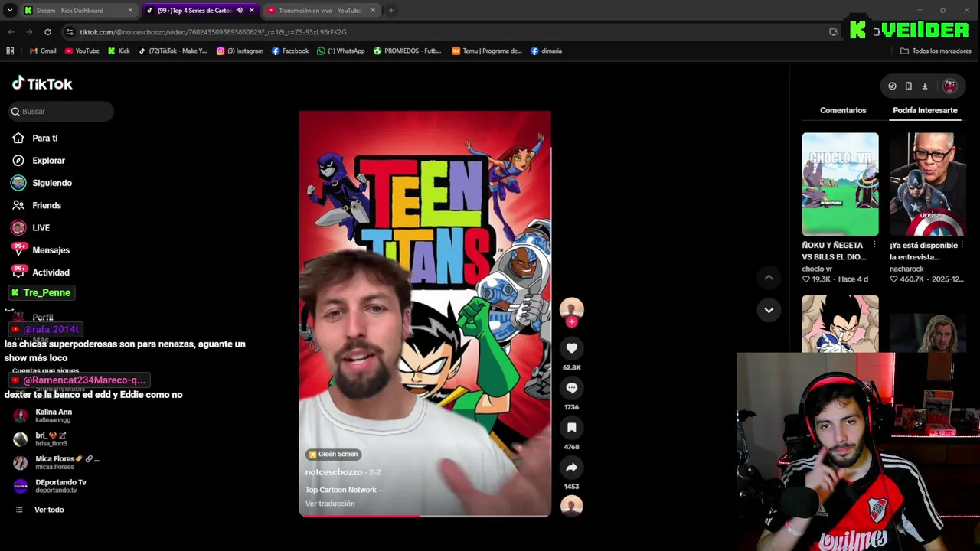Image resolution: width=980 pixels, height=551 pixels.
Task: Switch to Podría interesarte tab
Action: [x=925, y=111]
